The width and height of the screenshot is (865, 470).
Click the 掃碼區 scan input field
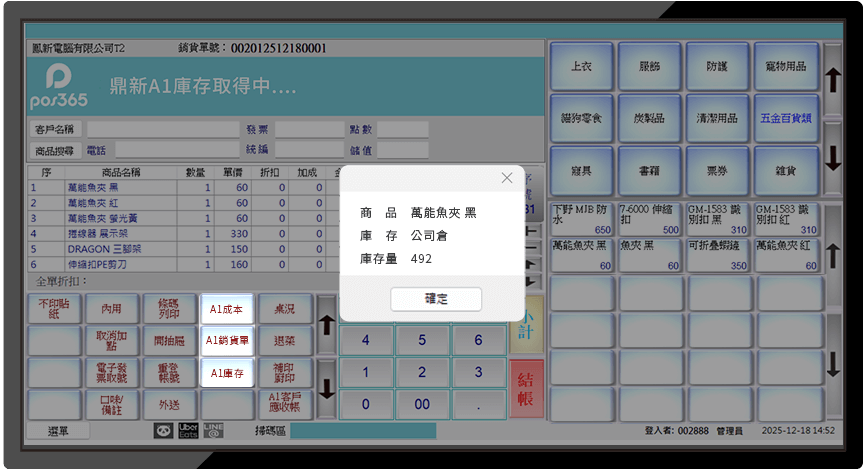click(363, 431)
